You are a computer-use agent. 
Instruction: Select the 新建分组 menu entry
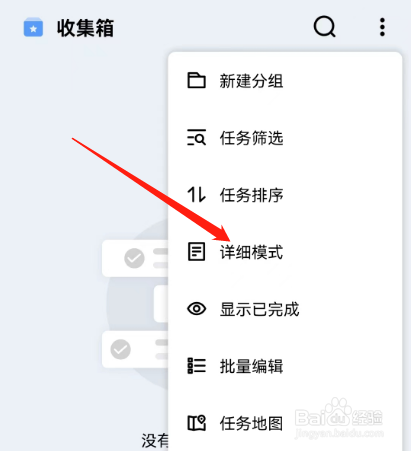[285, 80]
